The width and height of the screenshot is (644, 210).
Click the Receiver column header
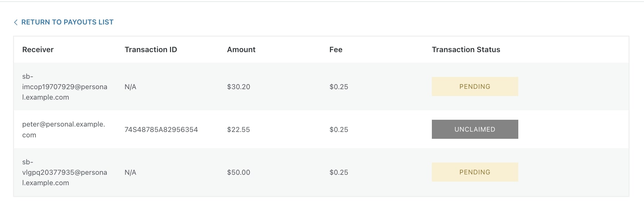point(38,50)
